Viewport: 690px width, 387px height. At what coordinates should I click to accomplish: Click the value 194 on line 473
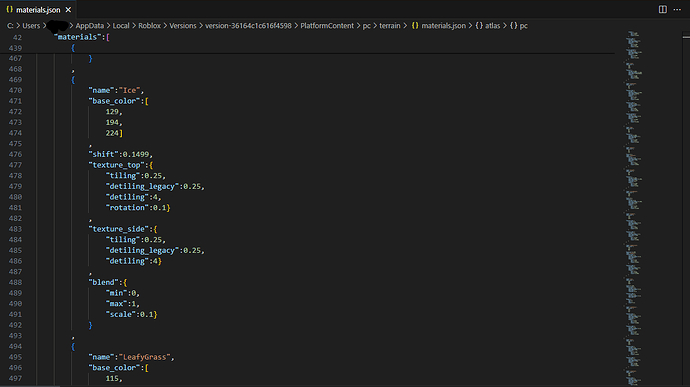[x=112, y=122]
